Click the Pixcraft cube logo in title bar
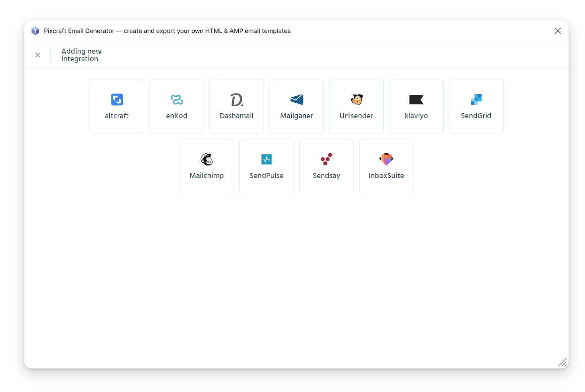 tap(35, 31)
